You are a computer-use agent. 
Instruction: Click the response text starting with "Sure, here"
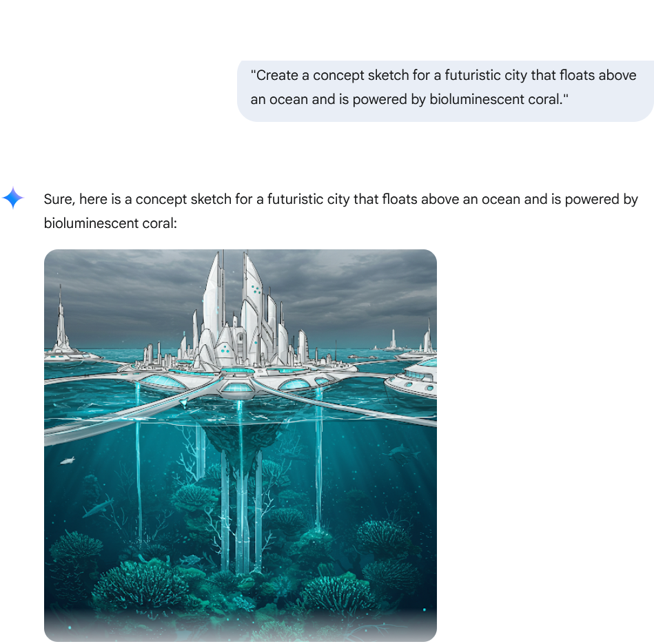tap(340, 211)
